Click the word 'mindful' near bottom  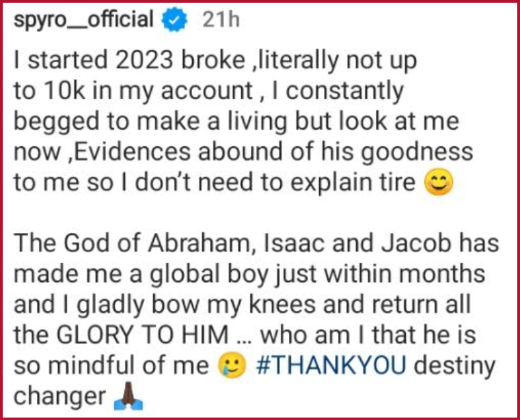[93, 365]
